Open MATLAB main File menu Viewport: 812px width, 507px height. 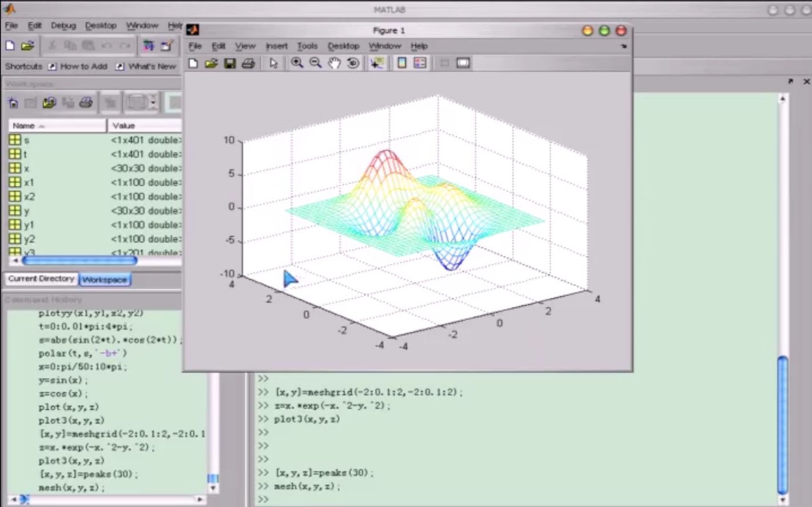(x=11, y=26)
